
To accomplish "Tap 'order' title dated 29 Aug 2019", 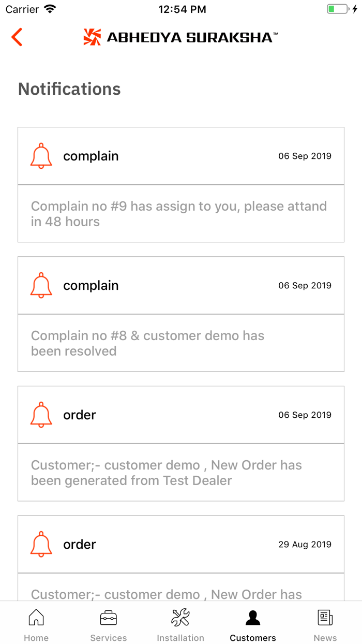I will (x=80, y=544).
